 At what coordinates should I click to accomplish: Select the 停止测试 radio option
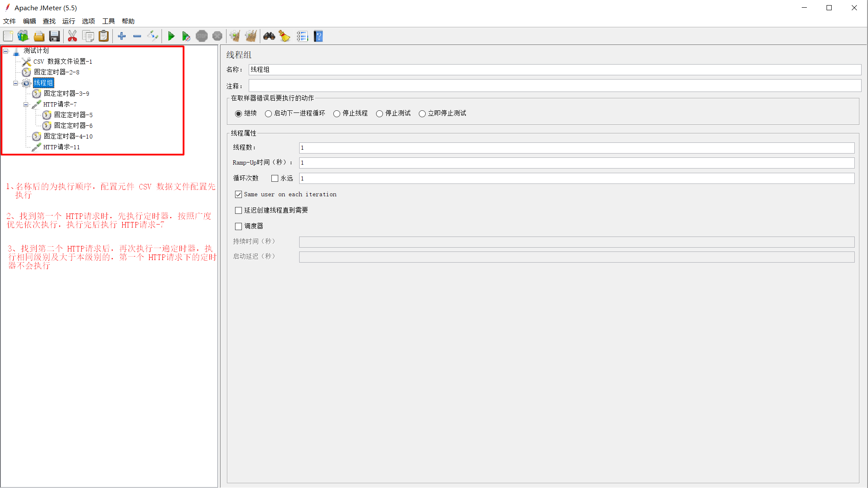[380, 114]
